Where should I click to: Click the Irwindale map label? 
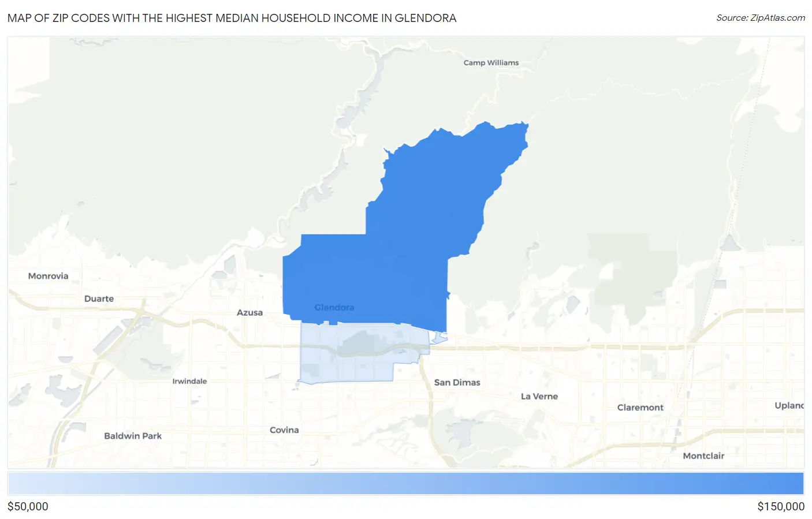(189, 381)
